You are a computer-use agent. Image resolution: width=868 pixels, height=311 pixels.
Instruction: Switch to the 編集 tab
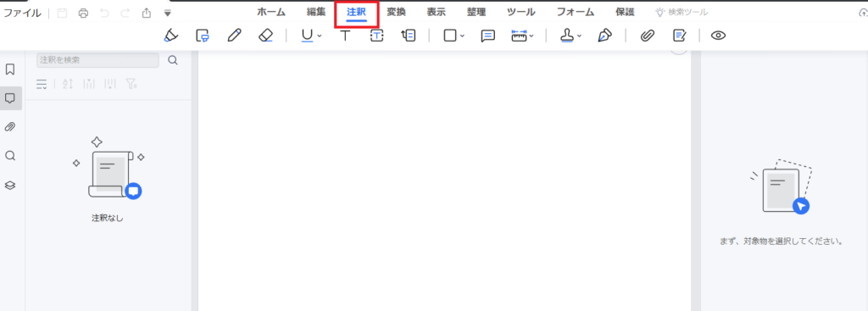(316, 12)
